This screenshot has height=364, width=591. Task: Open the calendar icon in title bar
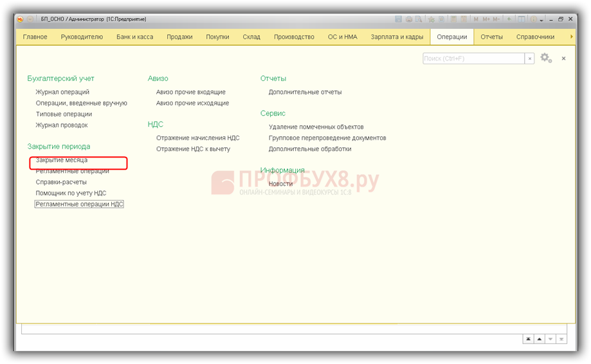[x=463, y=19]
